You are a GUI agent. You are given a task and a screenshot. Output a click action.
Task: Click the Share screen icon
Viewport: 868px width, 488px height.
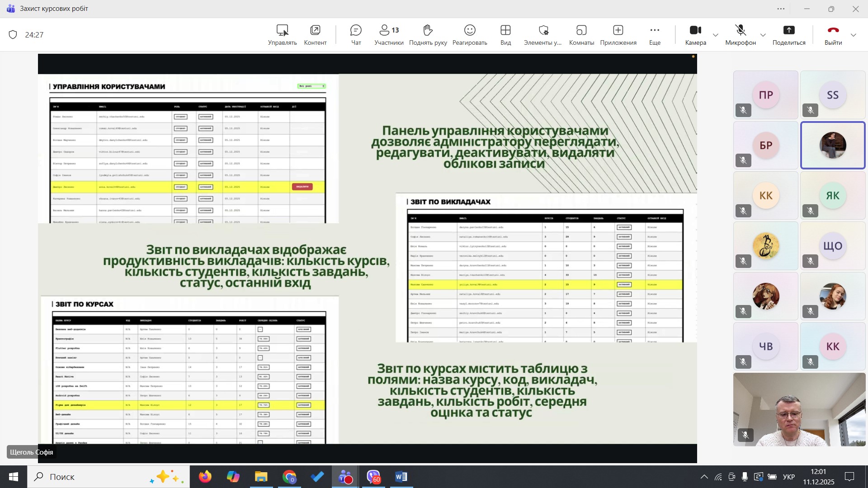click(789, 35)
